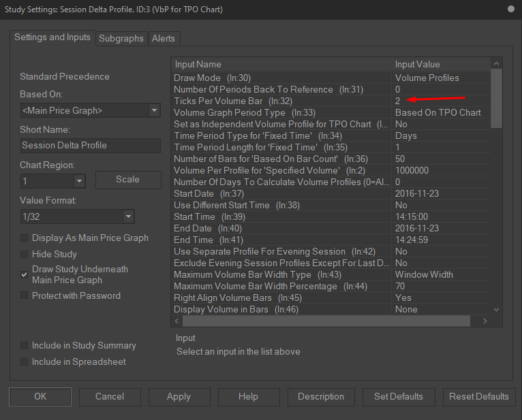Click Set Defaults button
Viewport: 522px width, 420px height.
coord(399,397)
